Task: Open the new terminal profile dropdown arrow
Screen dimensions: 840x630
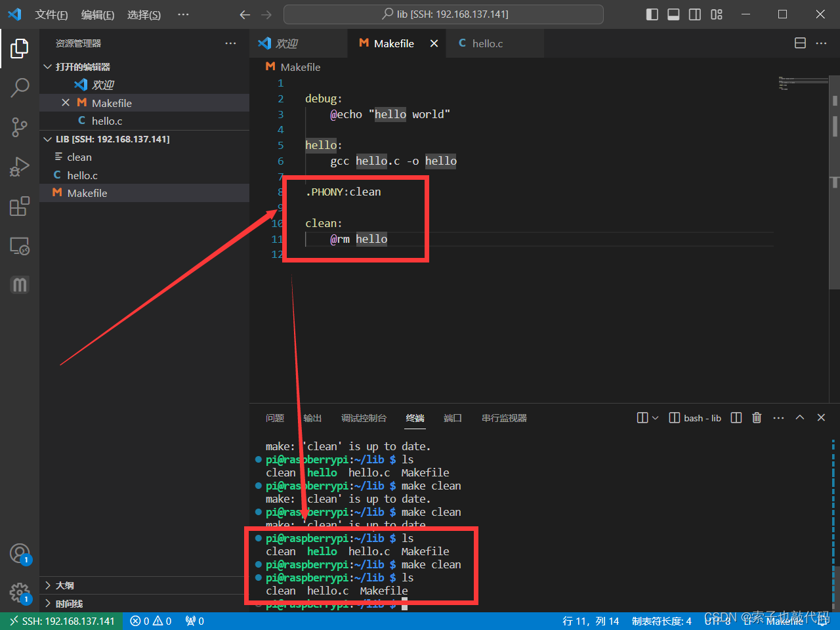Action: pos(655,418)
